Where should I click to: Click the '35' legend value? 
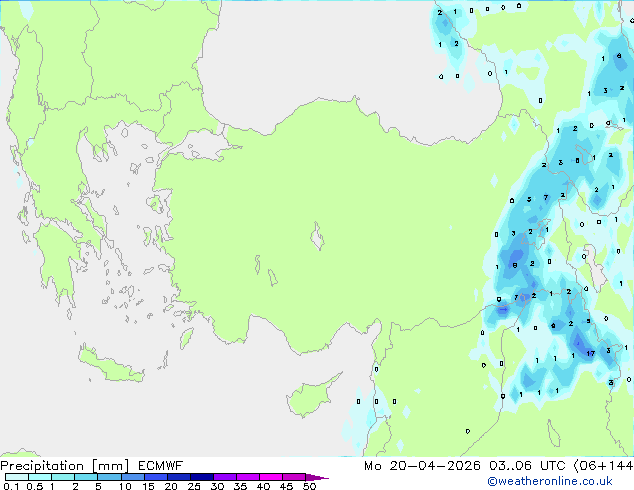click(x=240, y=486)
